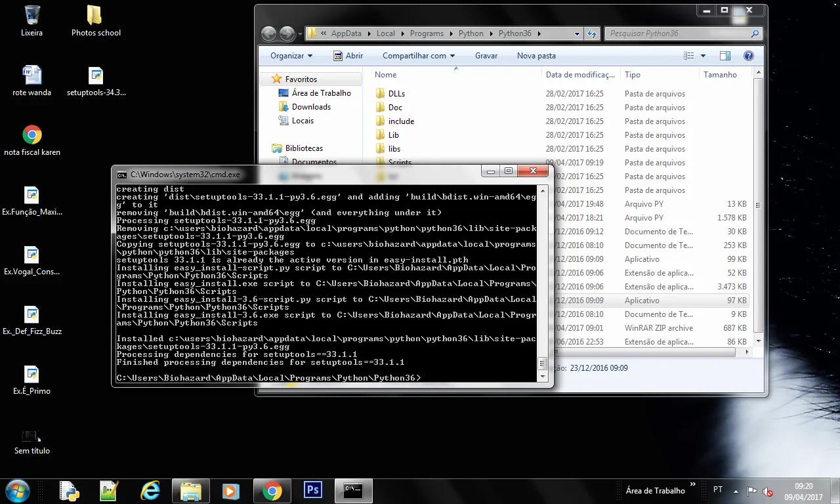
Task: Select Downloads in the Favoritos list
Action: click(311, 107)
